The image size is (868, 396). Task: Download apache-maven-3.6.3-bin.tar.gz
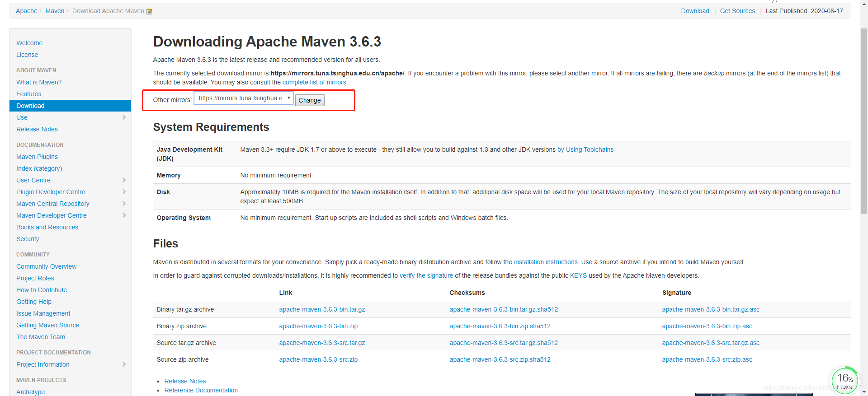322,309
